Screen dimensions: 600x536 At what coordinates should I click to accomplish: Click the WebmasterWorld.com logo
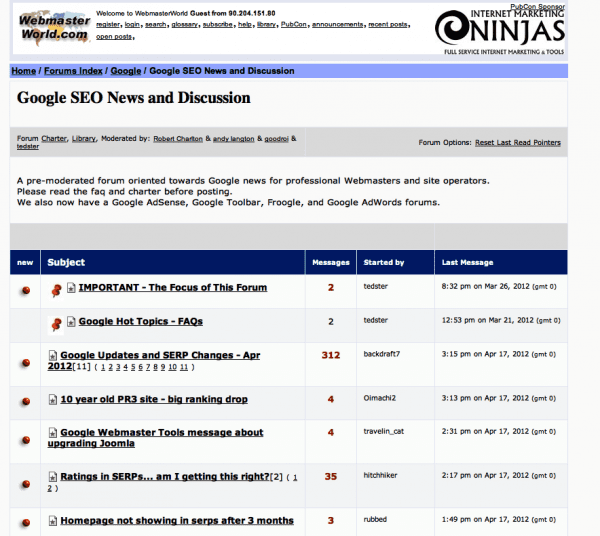pos(54,28)
